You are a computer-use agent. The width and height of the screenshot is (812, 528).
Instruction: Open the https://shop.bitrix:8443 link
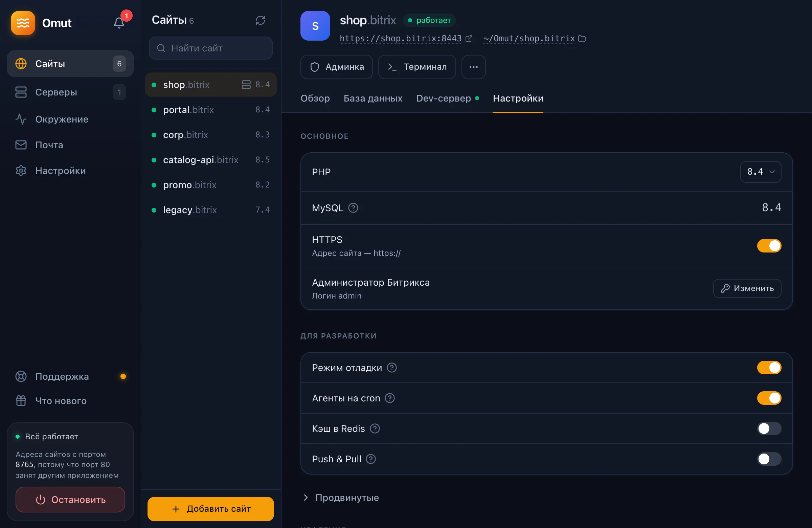tap(400, 39)
